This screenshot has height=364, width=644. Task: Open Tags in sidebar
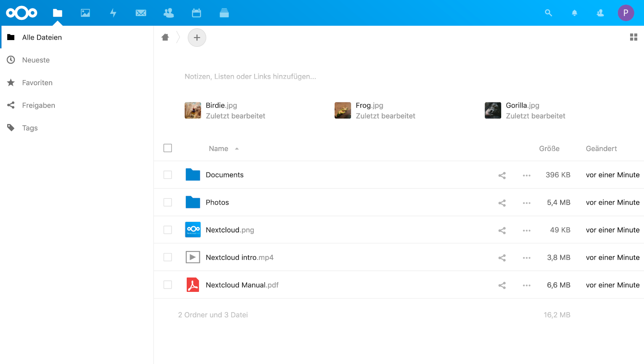[77, 128]
